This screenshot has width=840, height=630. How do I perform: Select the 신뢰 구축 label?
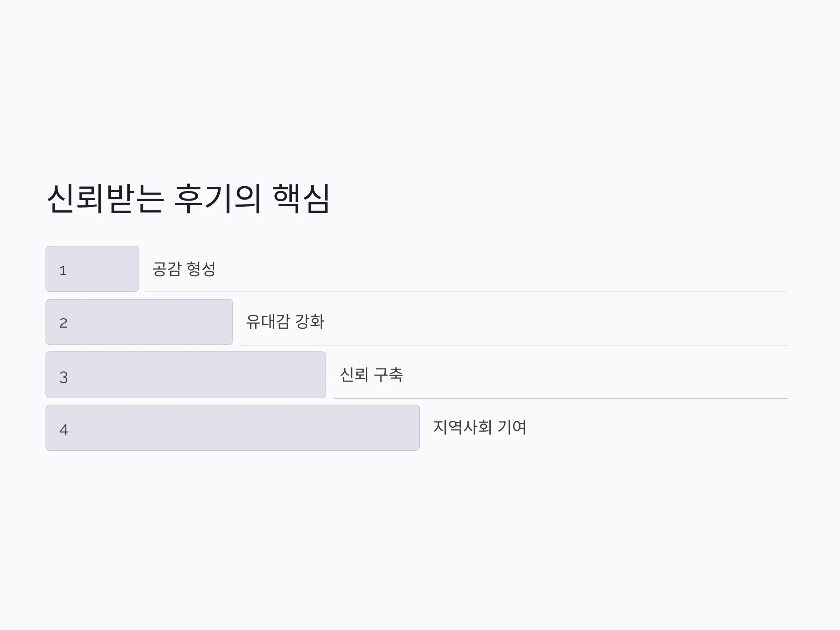click(x=371, y=375)
